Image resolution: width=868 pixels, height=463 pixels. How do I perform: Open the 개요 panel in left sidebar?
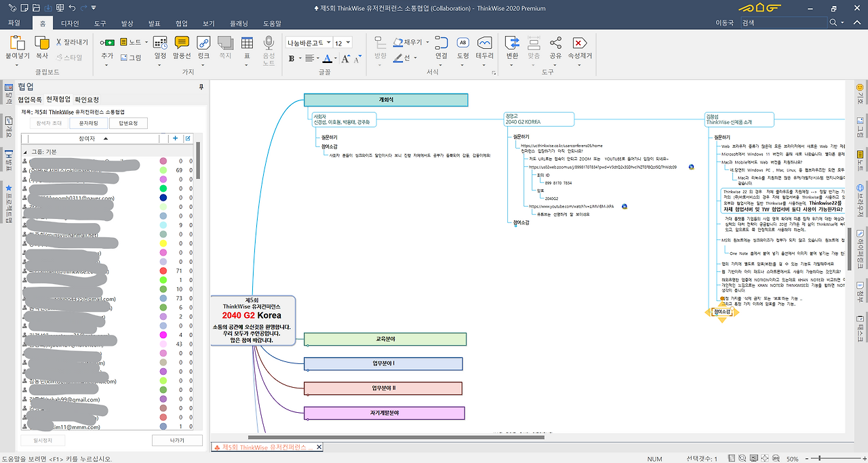8,127
